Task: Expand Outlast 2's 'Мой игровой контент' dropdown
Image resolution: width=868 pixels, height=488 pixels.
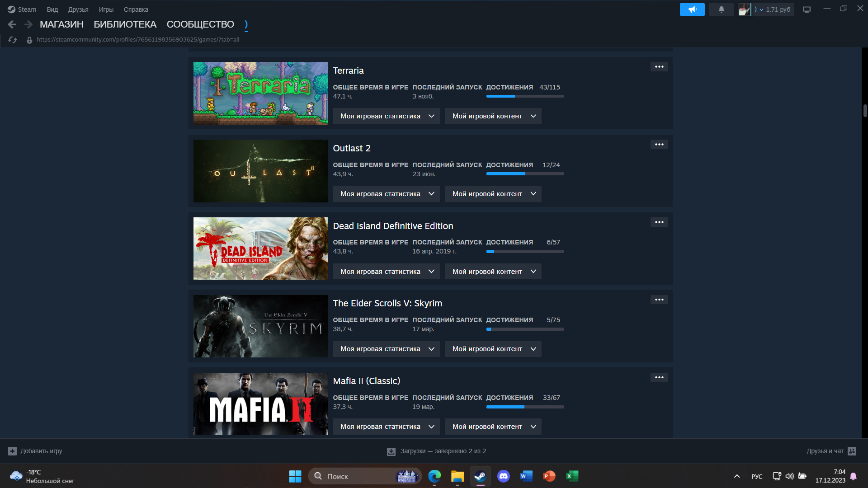Action: tap(493, 194)
